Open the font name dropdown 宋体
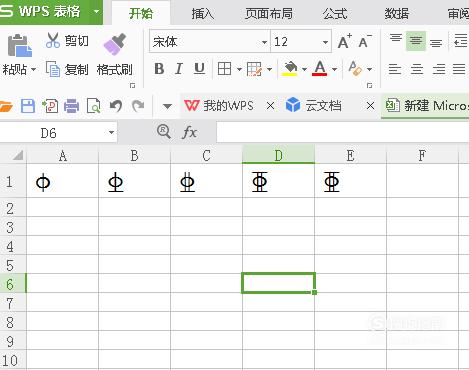This screenshot has height=370, width=469. click(264, 42)
